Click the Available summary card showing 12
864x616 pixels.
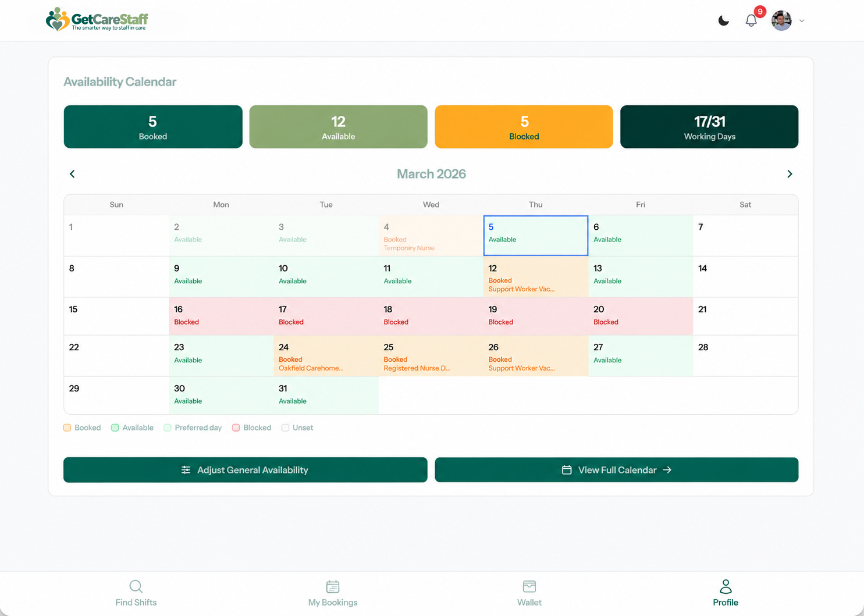339,127
